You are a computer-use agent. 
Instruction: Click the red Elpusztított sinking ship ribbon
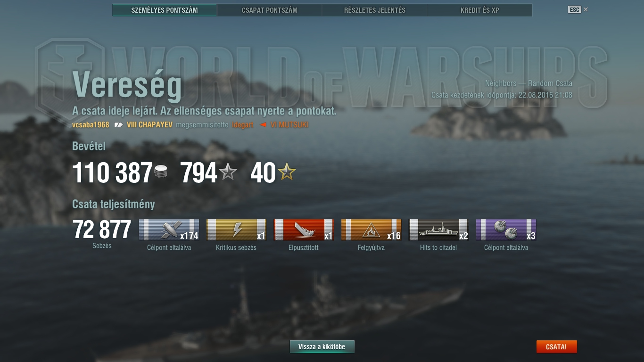[304, 230]
